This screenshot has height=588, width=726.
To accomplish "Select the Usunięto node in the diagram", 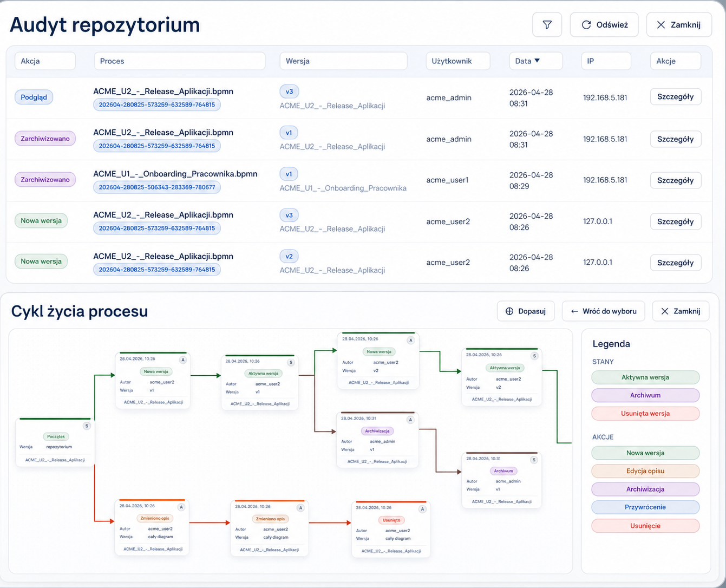I will tap(391, 529).
